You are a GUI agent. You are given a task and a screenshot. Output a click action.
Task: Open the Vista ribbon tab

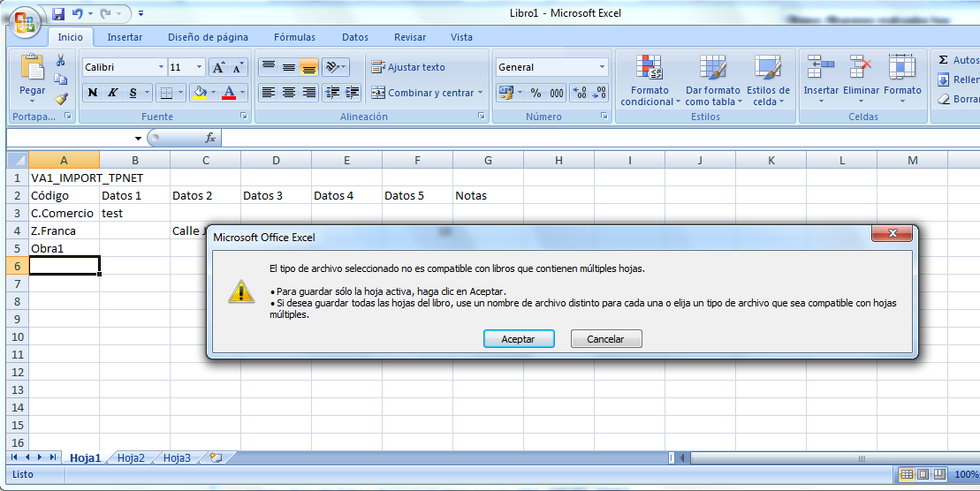(x=461, y=37)
